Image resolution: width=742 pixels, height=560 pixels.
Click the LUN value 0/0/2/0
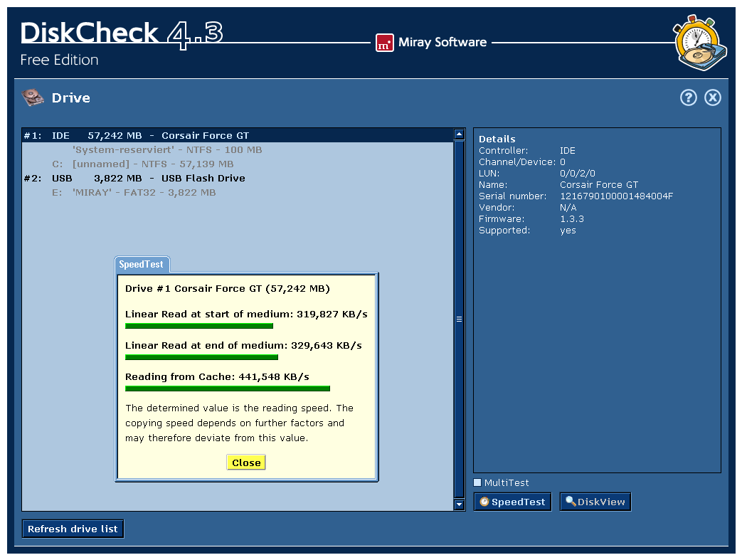(x=578, y=173)
